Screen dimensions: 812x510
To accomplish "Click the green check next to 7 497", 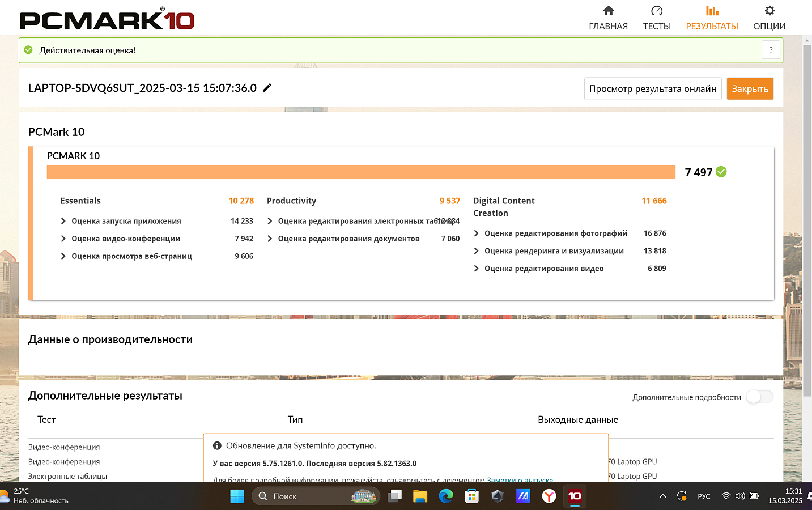I will 721,172.
